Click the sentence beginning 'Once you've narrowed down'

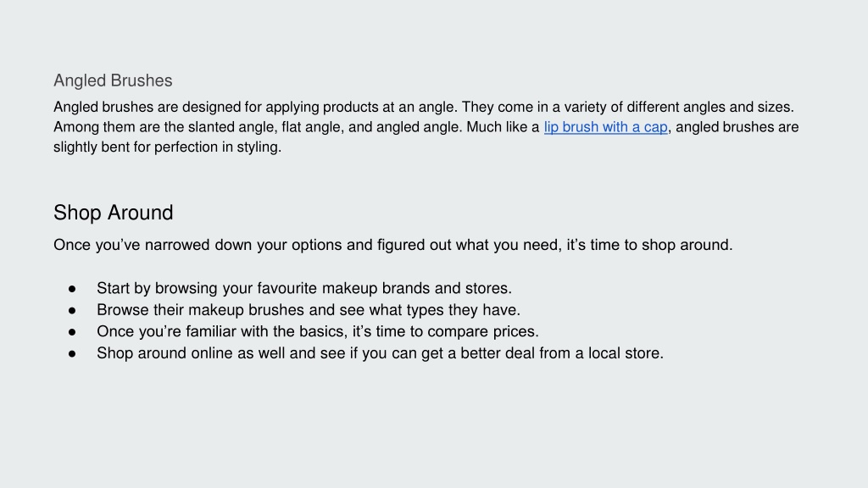[x=393, y=245]
